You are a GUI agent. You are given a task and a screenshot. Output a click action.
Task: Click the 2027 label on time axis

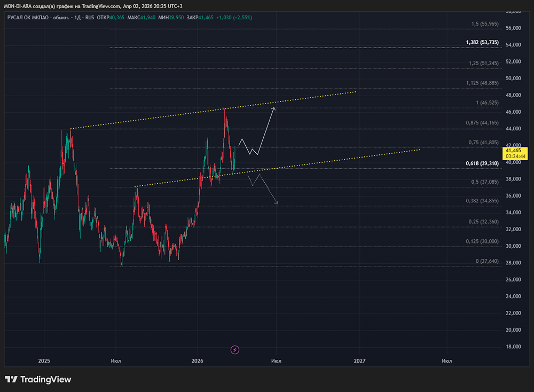[359, 360]
